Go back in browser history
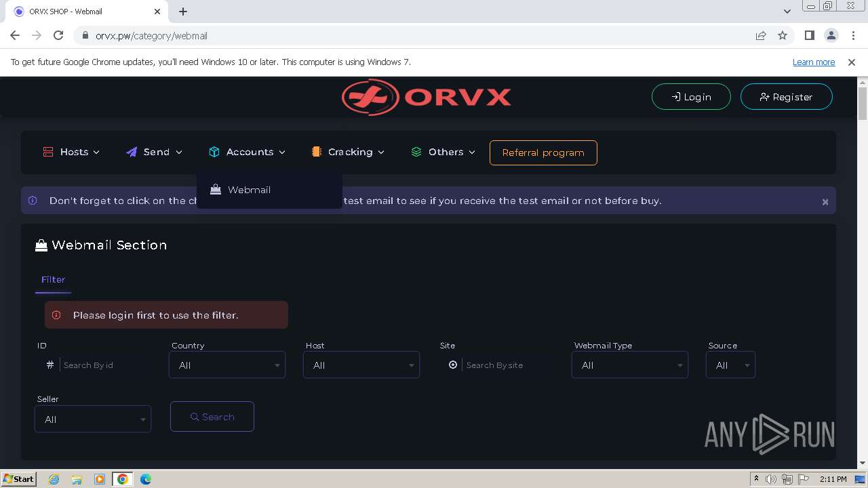This screenshot has height=488, width=868. tap(15, 35)
